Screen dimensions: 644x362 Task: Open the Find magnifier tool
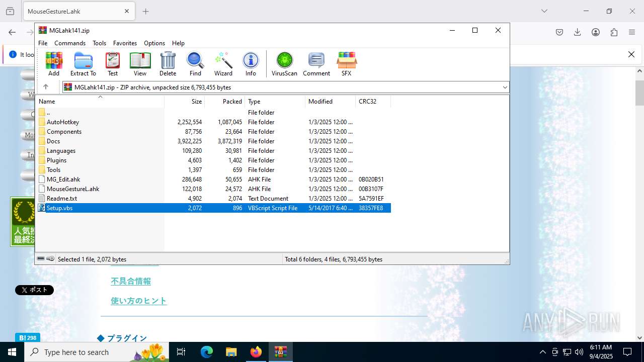pyautogui.click(x=195, y=64)
